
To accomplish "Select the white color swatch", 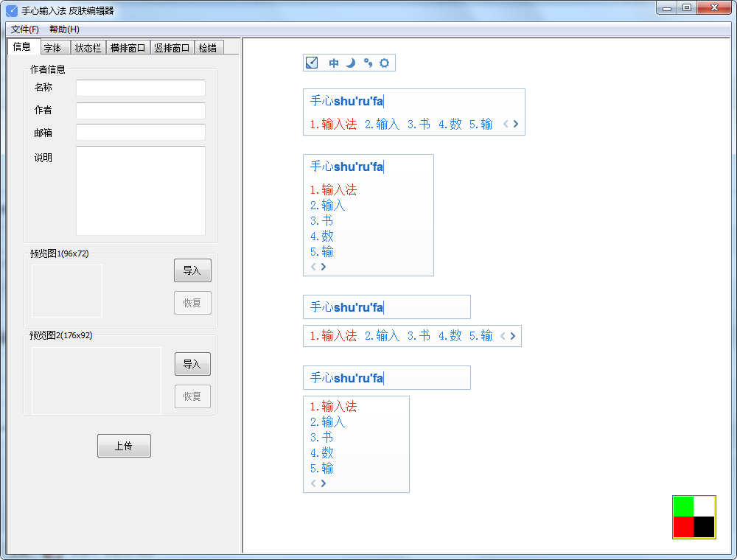I will (704, 506).
